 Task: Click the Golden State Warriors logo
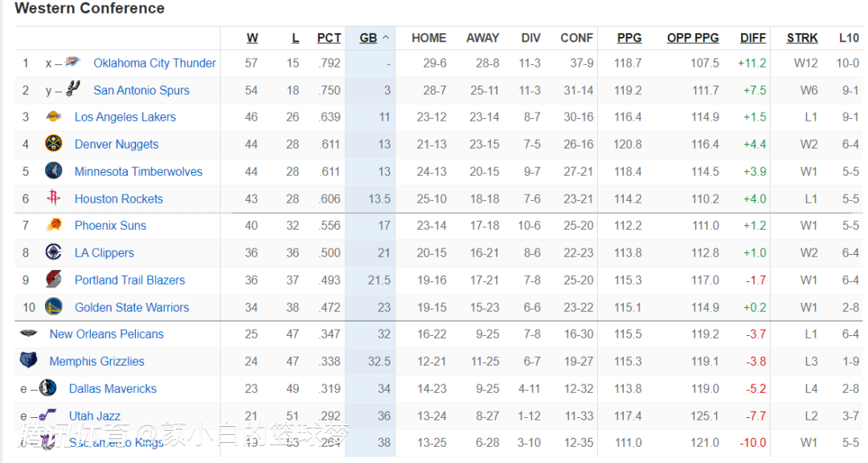pyautogui.click(x=54, y=307)
